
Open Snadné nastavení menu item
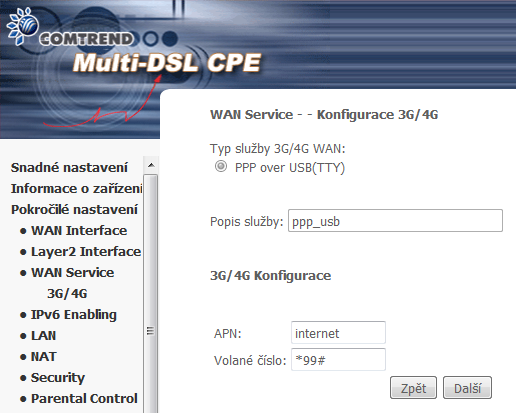click(x=69, y=167)
